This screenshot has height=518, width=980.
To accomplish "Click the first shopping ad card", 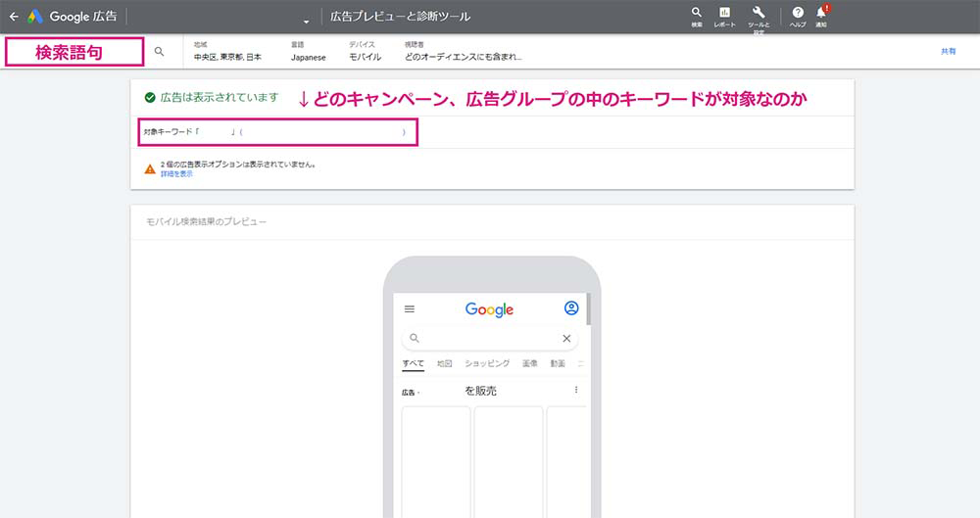I will point(436,462).
